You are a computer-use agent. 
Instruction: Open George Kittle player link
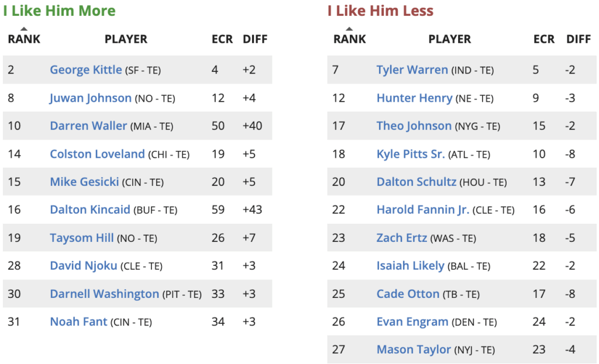click(86, 70)
